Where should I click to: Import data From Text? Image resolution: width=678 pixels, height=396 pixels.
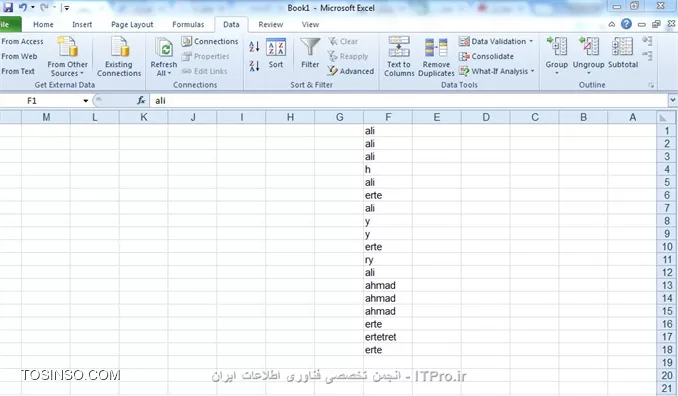click(18, 71)
